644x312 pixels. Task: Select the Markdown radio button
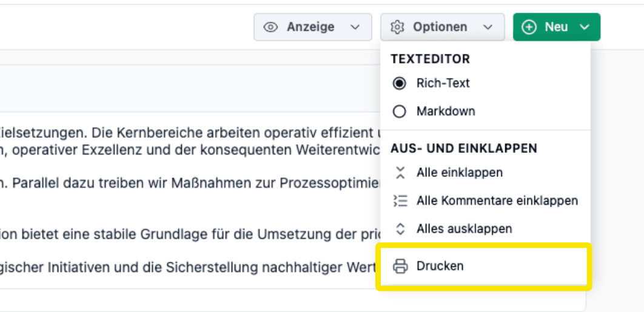tap(400, 111)
